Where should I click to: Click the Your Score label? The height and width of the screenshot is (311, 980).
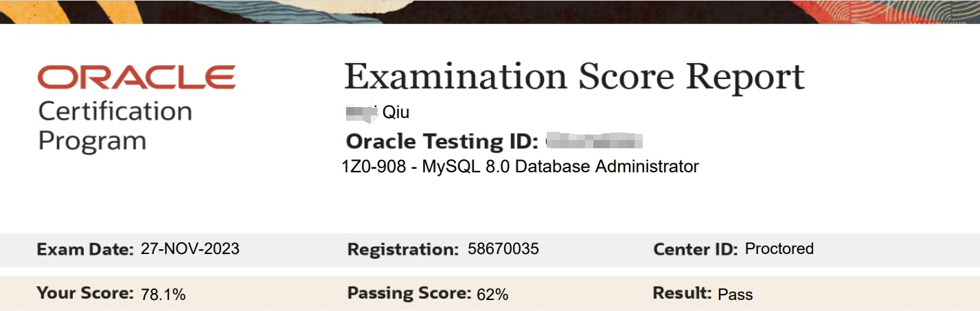click(x=86, y=294)
